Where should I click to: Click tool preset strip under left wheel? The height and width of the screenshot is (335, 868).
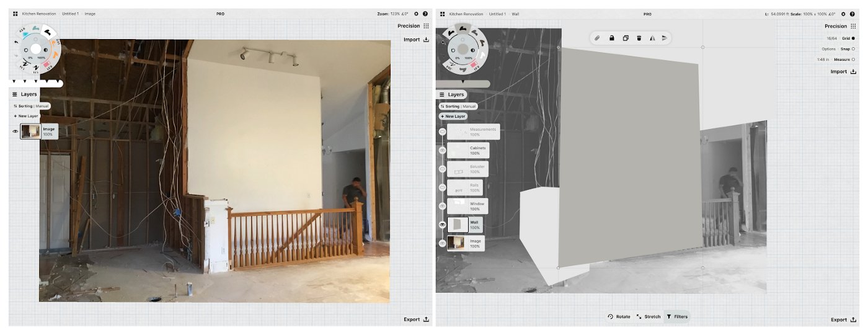(37, 83)
